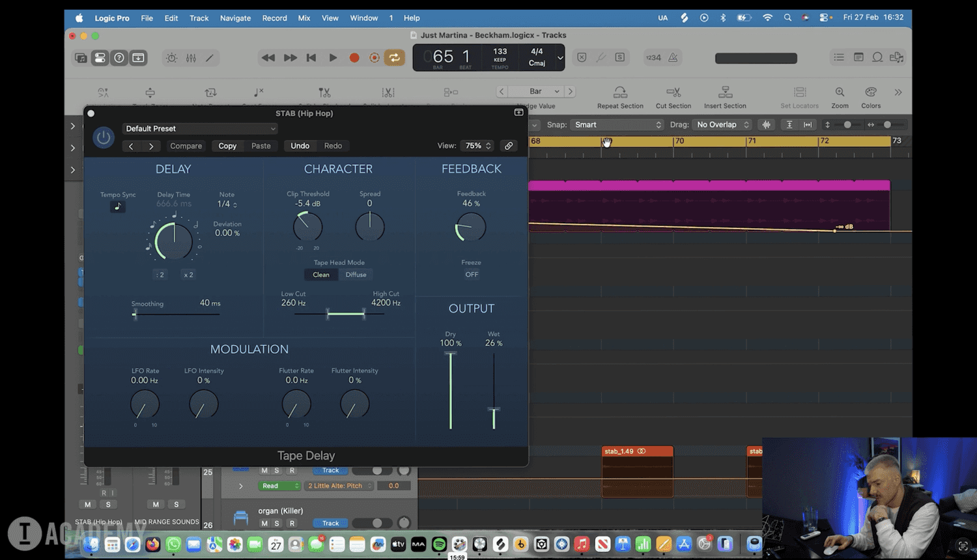The height and width of the screenshot is (560, 977).
Task: Click the metronome icon
Action: tap(673, 58)
